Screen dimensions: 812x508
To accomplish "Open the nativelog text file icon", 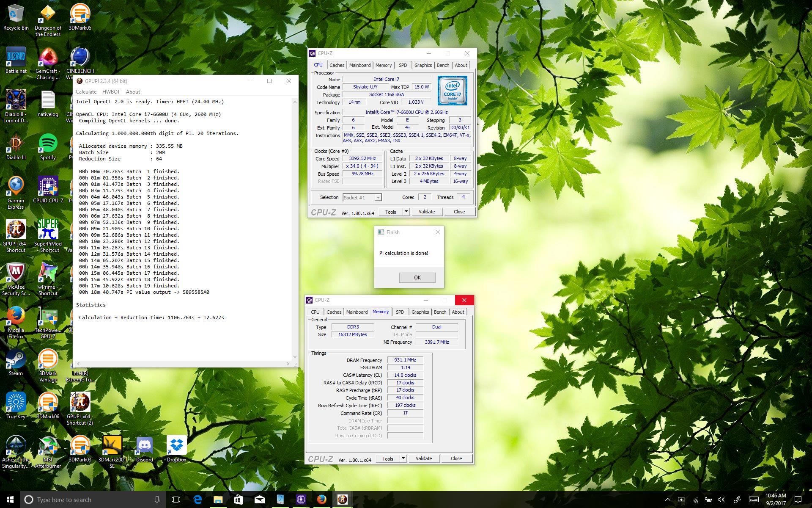I will pos(48,104).
